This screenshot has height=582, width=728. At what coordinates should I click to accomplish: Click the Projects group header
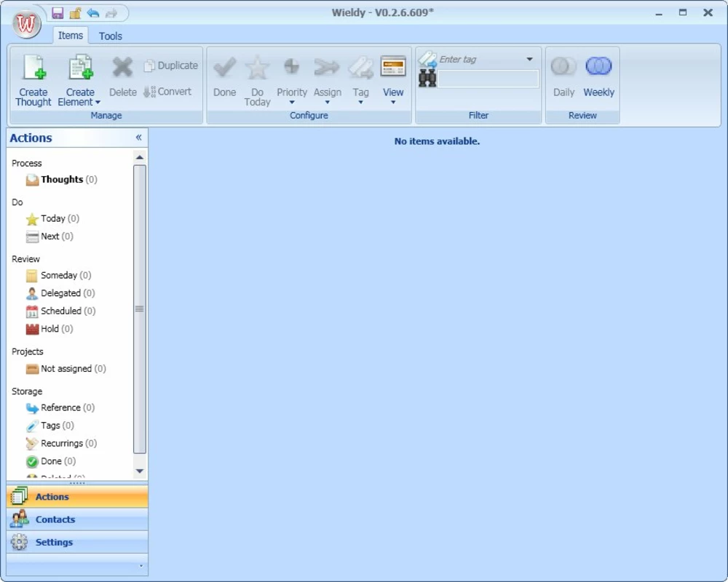pos(28,351)
